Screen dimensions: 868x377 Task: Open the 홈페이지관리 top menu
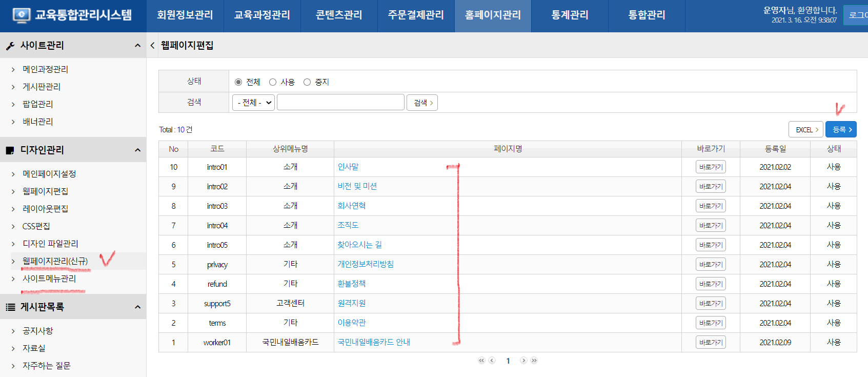tap(493, 15)
